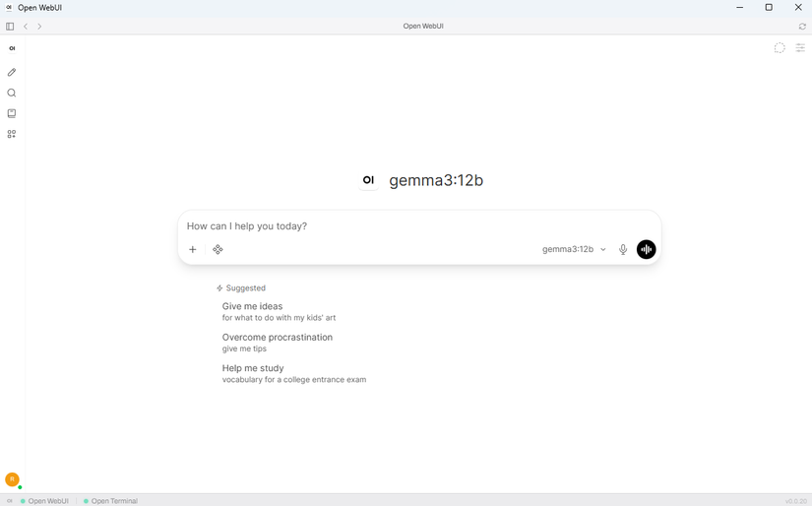This screenshot has width=812, height=506.
Task: Select 'Overcome procrastination' suggestion
Action: (278, 343)
